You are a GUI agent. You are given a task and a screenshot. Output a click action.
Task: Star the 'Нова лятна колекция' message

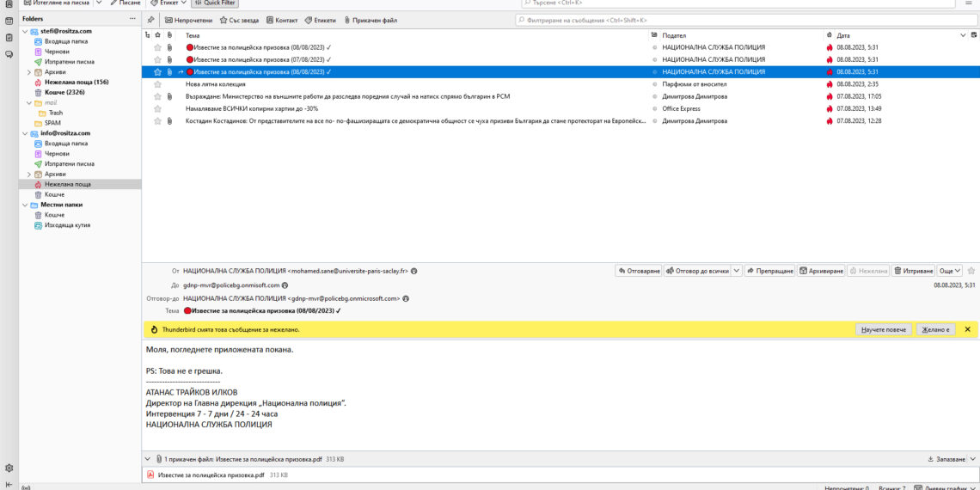point(157,84)
